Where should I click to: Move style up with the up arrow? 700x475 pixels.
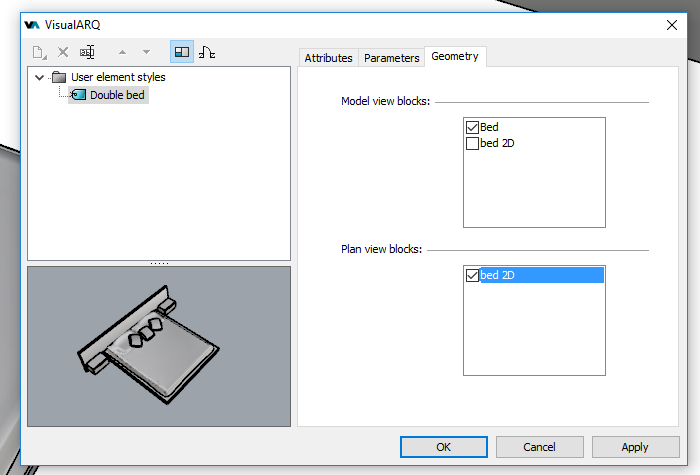coord(122,52)
